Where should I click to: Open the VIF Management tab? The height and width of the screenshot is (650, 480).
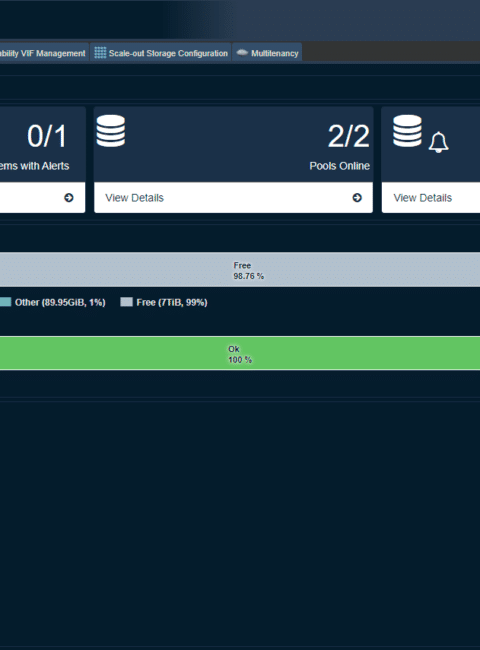click(43, 53)
